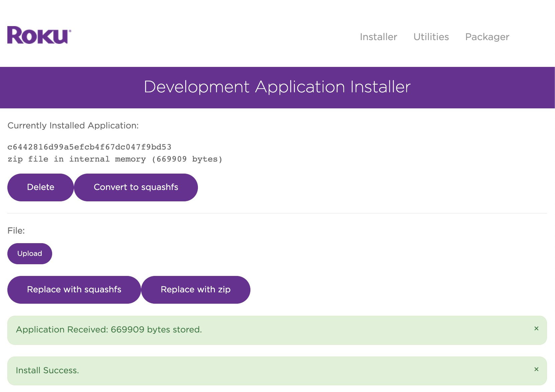Viewport: 555px width, 392px height.
Task: Select the application hash c6442816d99a5efcb4f67dc047f9bd53
Action: [89, 147]
